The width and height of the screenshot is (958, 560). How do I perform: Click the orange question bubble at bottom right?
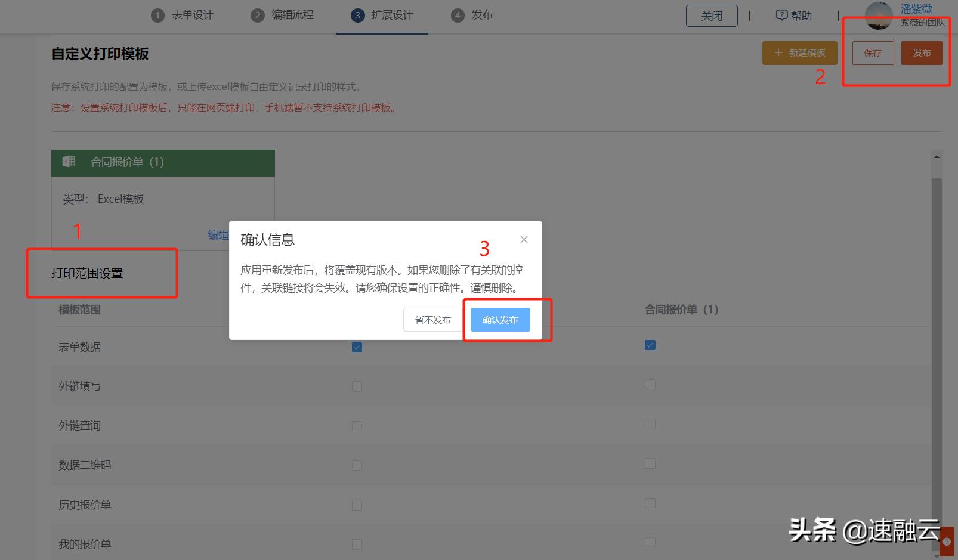click(948, 543)
